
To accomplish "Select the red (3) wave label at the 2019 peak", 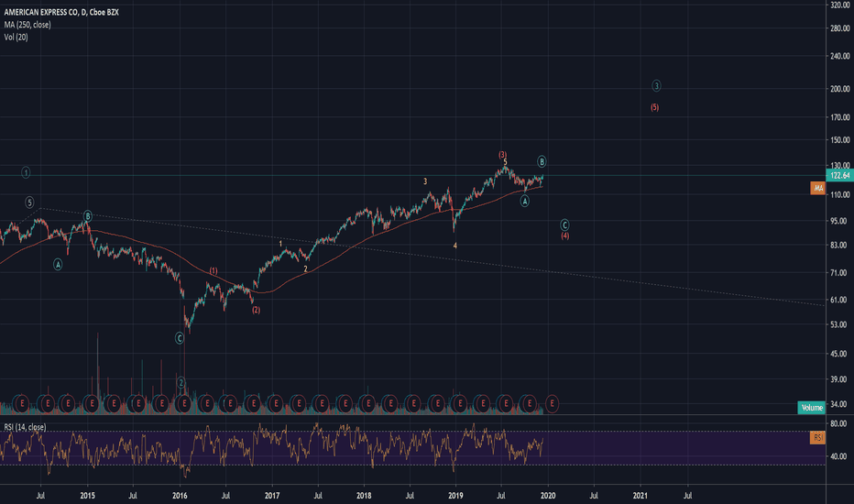I will 503,155.
